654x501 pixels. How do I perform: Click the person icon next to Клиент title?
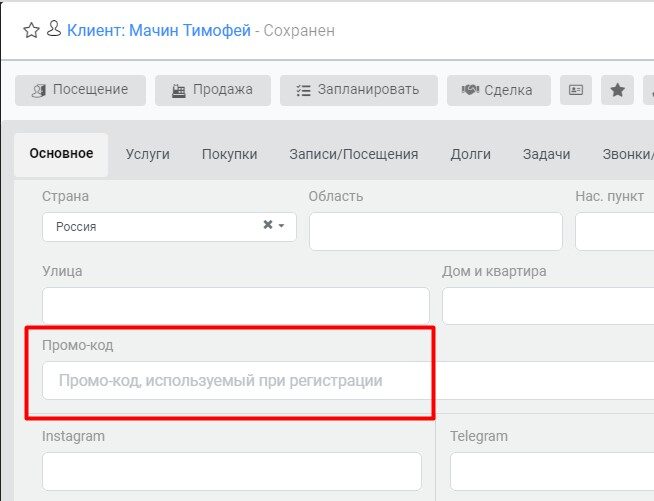[54, 29]
